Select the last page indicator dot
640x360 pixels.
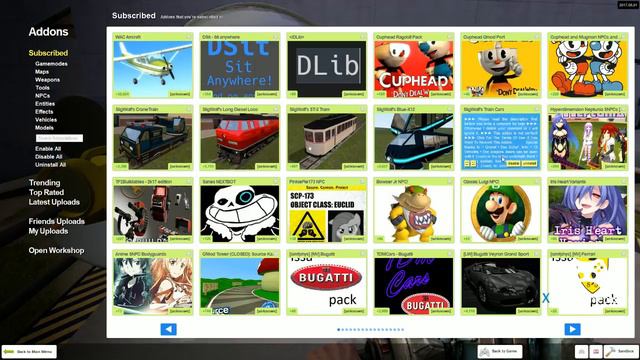click(x=403, y=329)
